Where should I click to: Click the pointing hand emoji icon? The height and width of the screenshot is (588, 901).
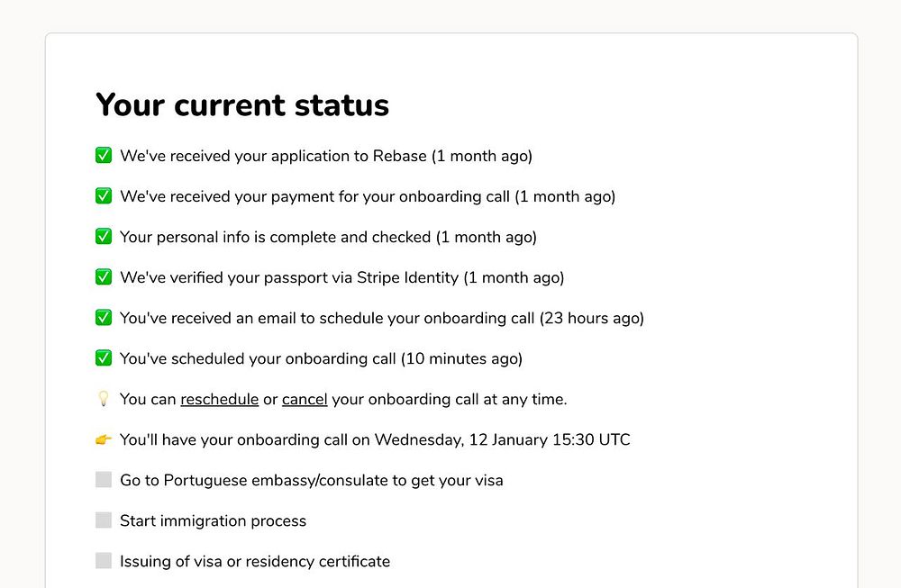click(x=104, y=439)
